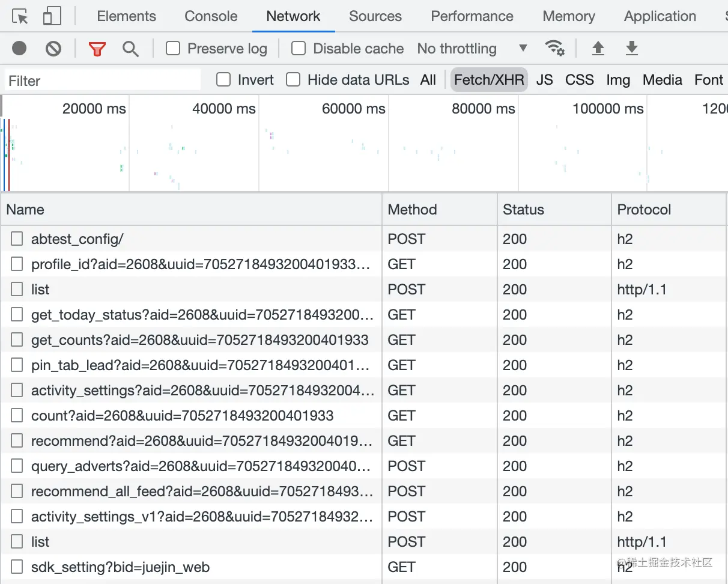Open network conditions wifi settings icon
Image resolution: width=728 pixels, height=584 pixels.
pyautogui.click(x=554, y=48)
